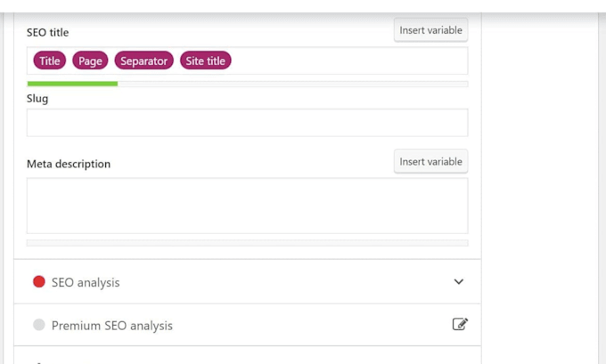Expand SEO analysis with the chevron arrow
The image size is (606, 364).
point(459,282)
